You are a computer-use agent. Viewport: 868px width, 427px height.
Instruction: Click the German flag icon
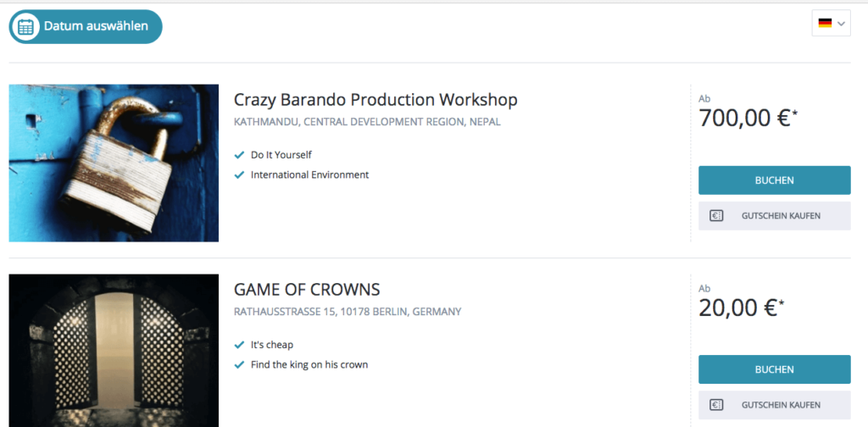825,24
